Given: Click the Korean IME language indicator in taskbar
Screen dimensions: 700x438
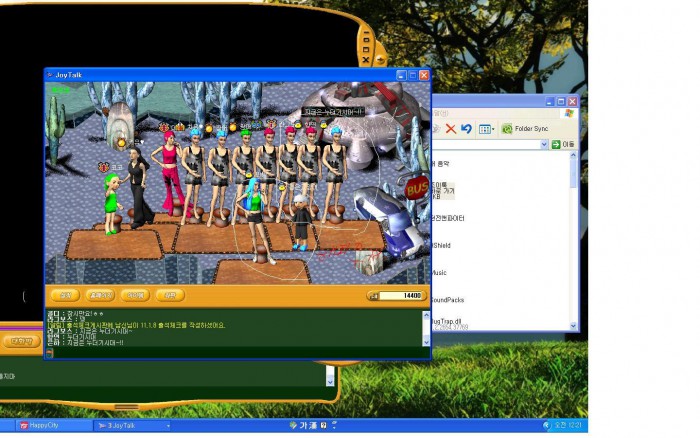Looking at the screenshot, I should tap(302, 426).
